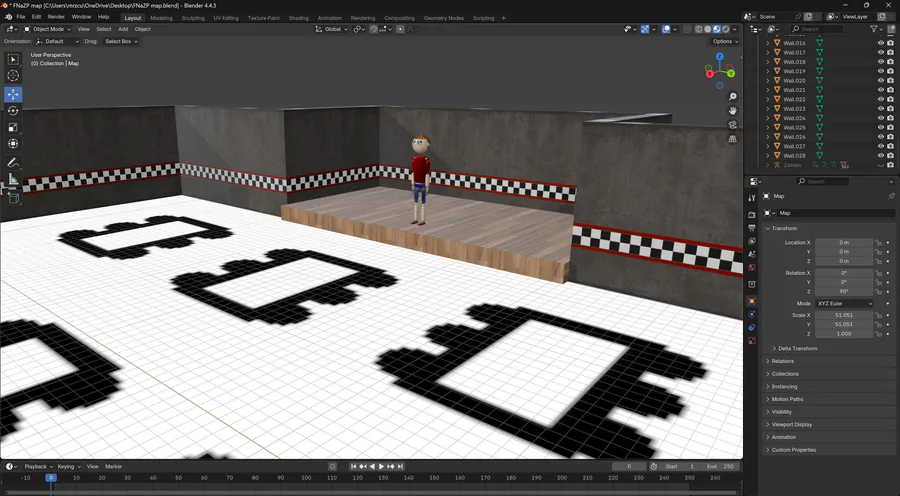Open the Output properties tab icon
900x496 pixels.
752,228
